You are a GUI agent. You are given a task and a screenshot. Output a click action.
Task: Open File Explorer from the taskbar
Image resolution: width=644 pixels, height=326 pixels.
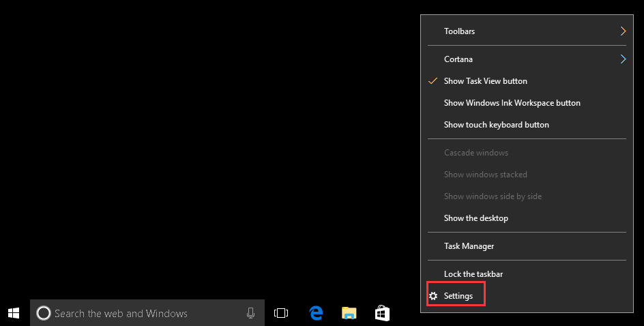[x=349, y=313]
